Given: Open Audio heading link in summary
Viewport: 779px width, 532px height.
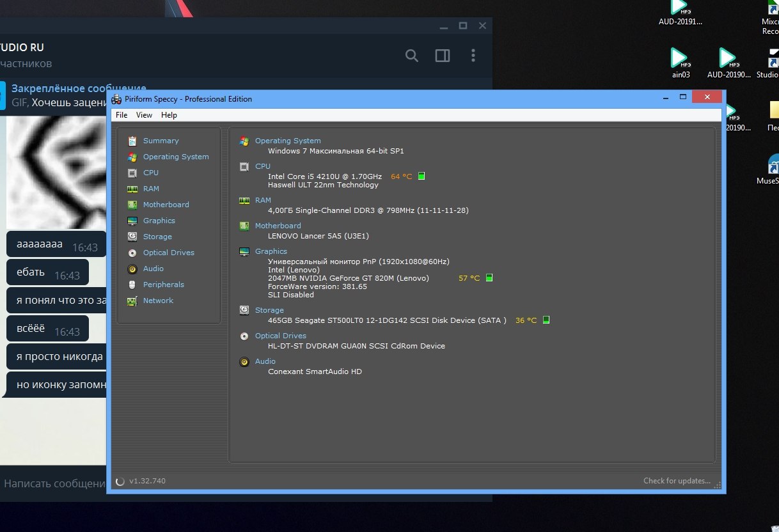Looking at the screenshot, I should [265, 361].
